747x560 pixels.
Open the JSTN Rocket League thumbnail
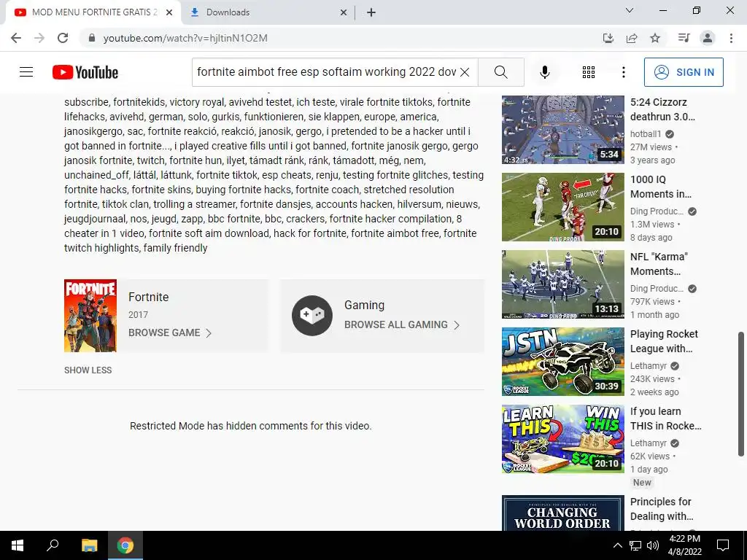pos(562,362)
